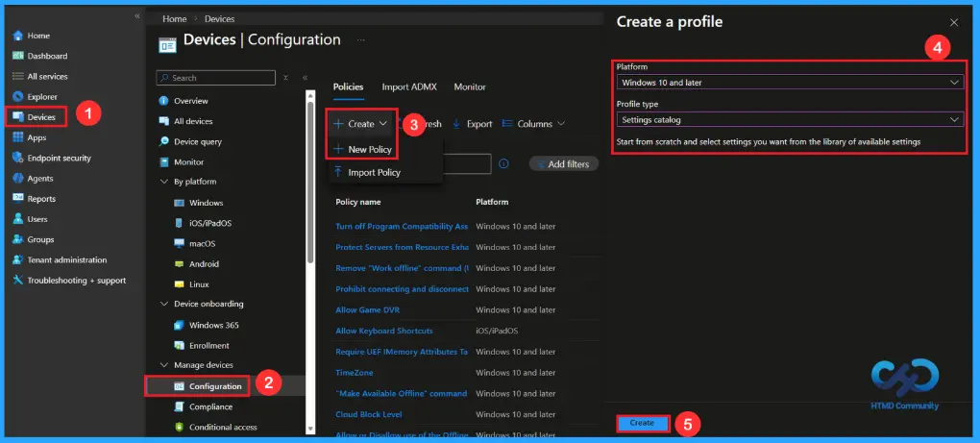Viewport: 980px width, 443px height.
Task: Switch to the Import ADMX tab
Action: tap(408, 86)
